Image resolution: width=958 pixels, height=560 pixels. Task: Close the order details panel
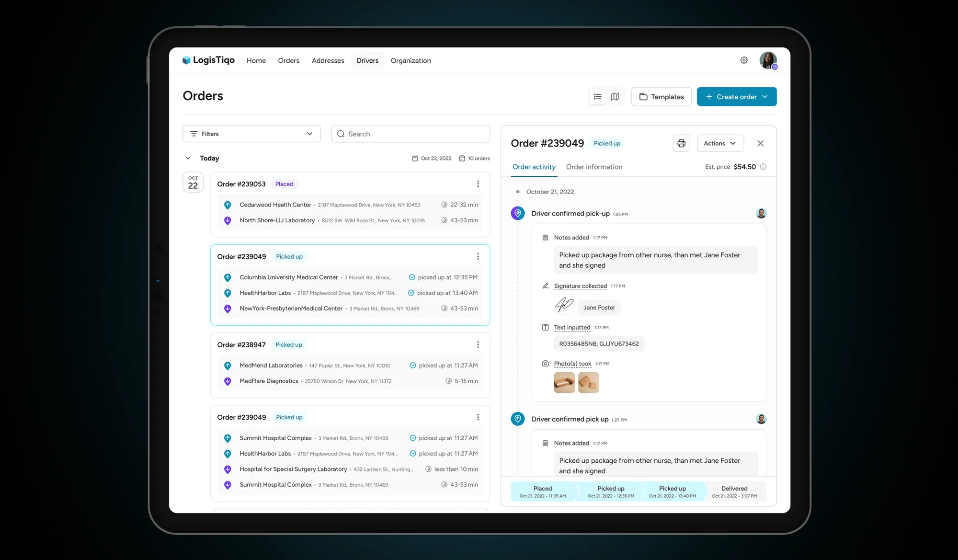[760, 143]
